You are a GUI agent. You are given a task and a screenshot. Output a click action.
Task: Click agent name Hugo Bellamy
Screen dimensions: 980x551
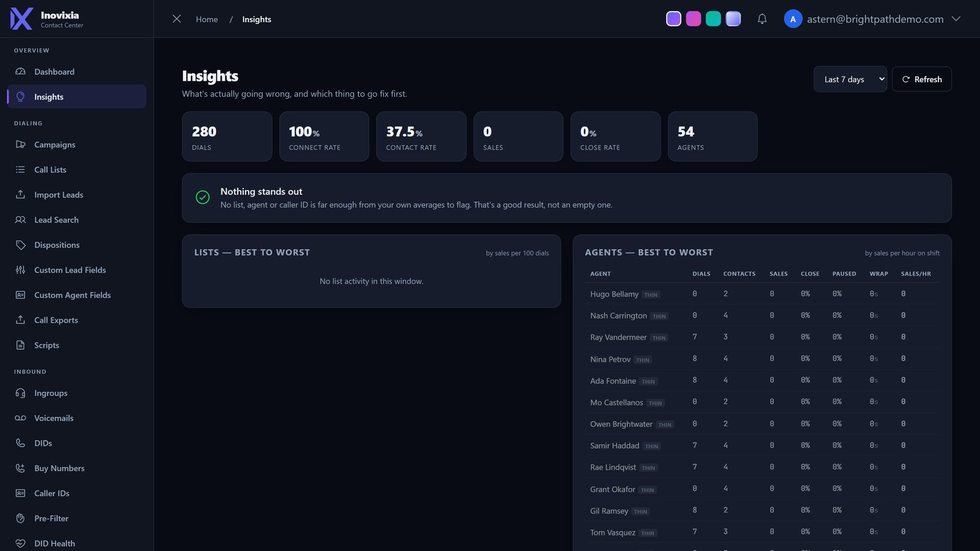click(614, 294)
